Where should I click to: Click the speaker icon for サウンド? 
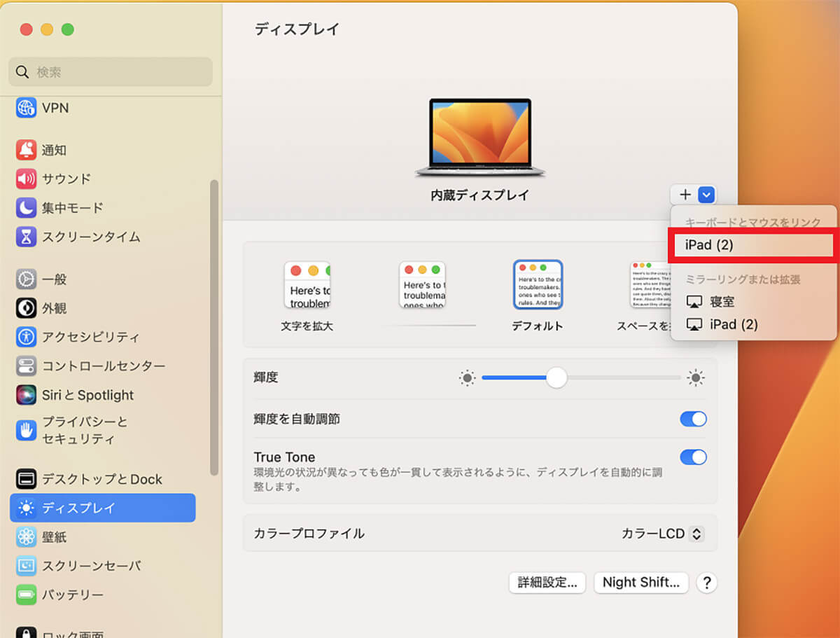pyautogui.click(x=26, y=179)
